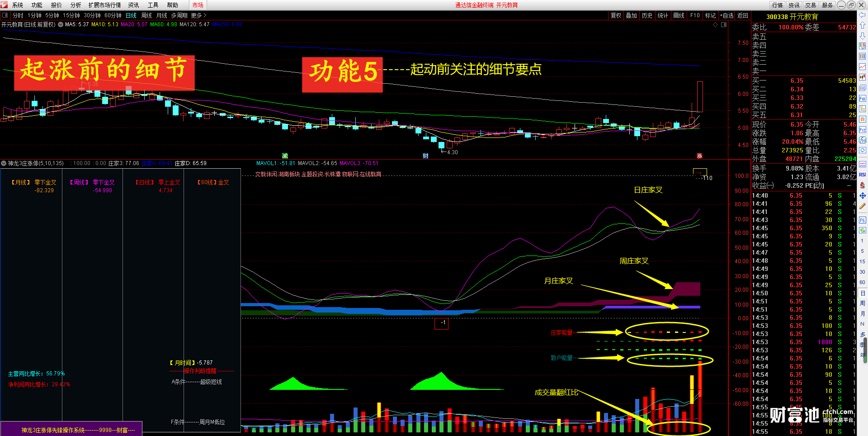Click the 返回 return button
Viewport: 868px width, 436px height.
(743, 15)
